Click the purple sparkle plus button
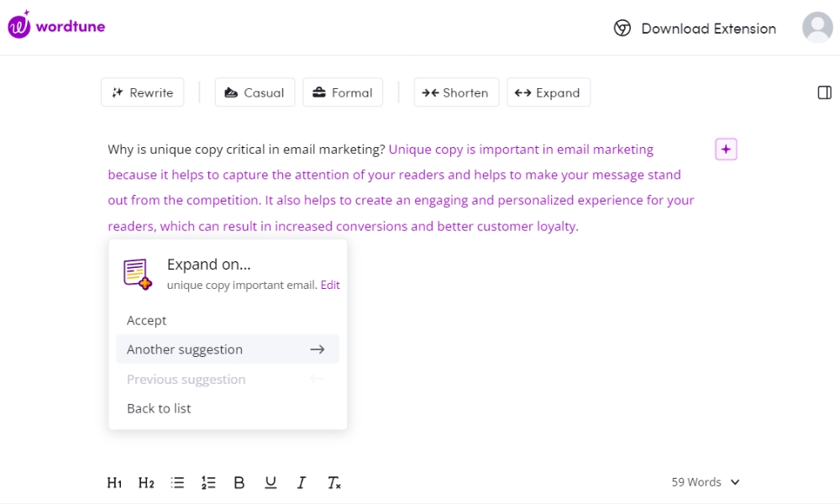Screen dimensions: 840x504 [x=726, y=150]
